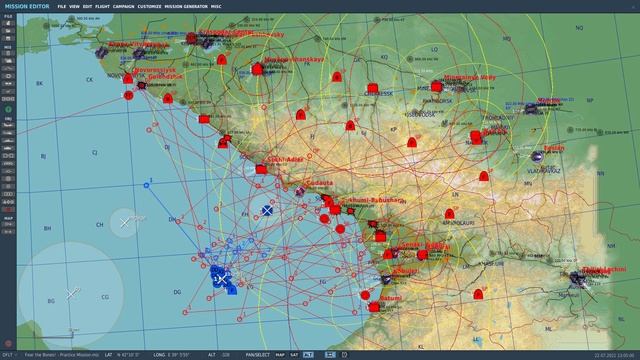Click the date and time at bottom right
The image size is (640, 360).
tap(614, 356)
